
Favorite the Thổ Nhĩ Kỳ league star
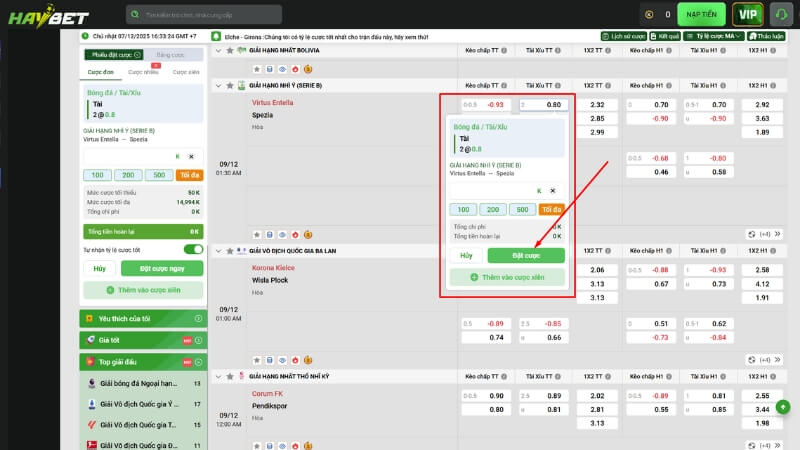pos(230,377)
